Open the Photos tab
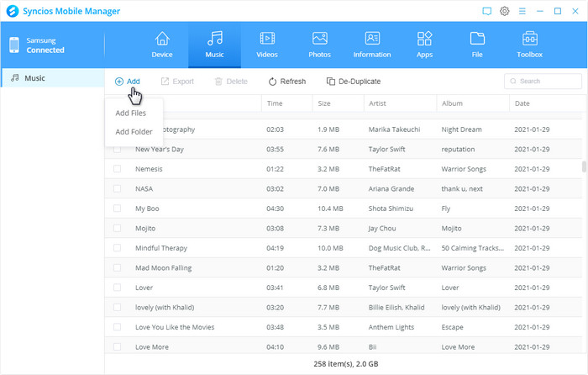 (319, 45)
